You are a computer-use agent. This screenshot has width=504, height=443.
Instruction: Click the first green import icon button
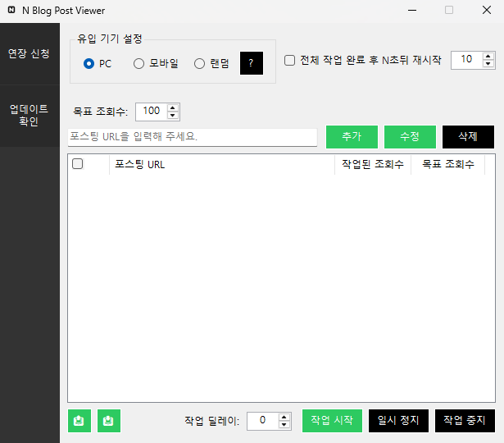click(x=79, y=421)
